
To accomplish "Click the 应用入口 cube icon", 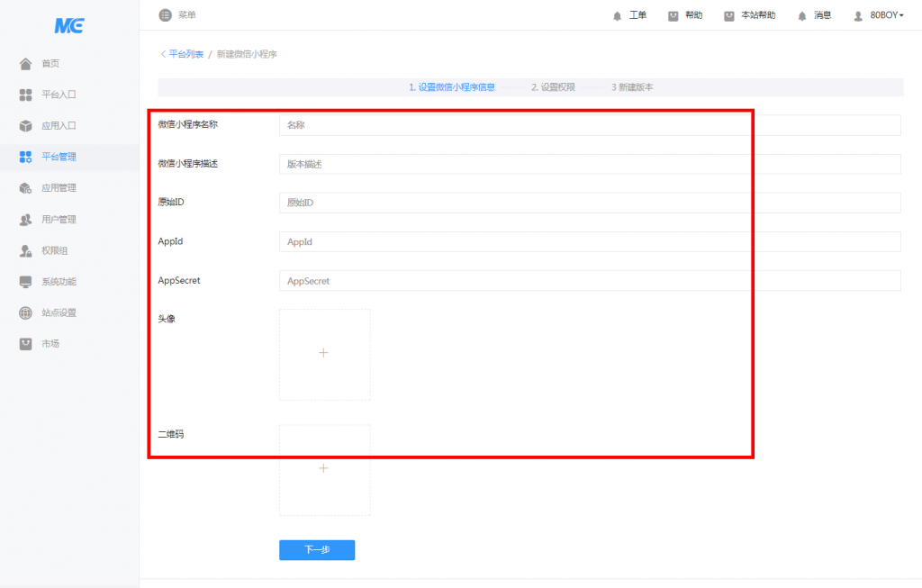I will click(x=25, y=126).
